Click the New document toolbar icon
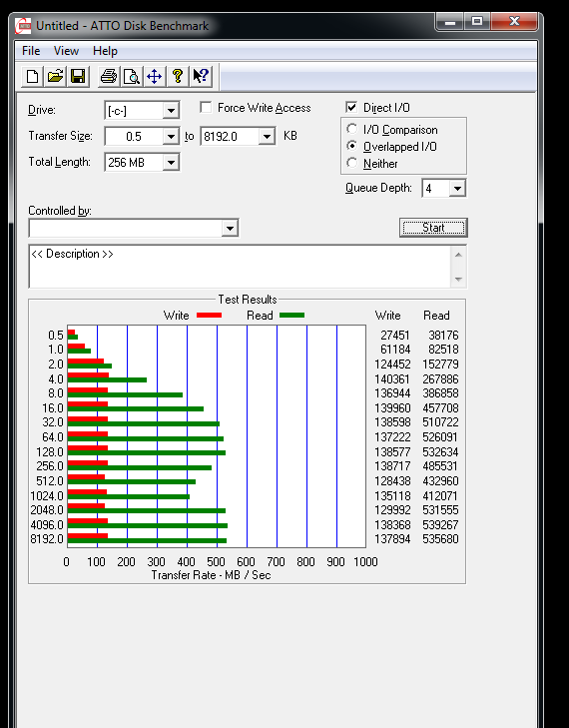 click(33, 76)
